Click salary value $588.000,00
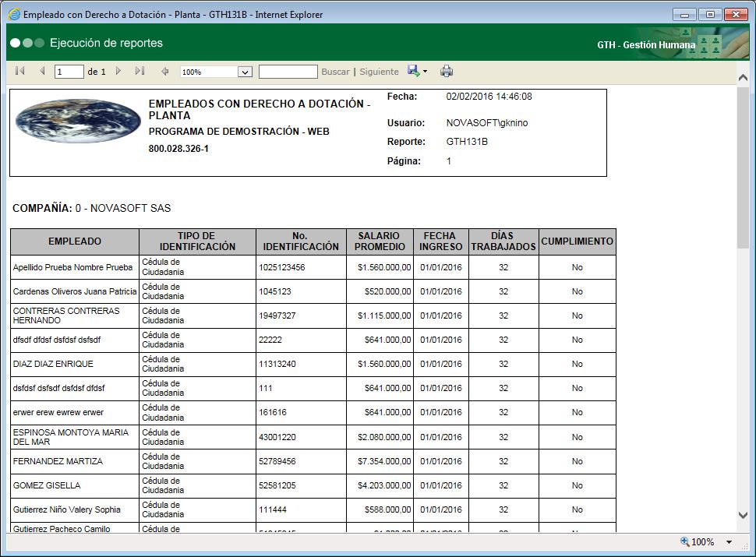 pyautogui.click(x=387, y=509)
